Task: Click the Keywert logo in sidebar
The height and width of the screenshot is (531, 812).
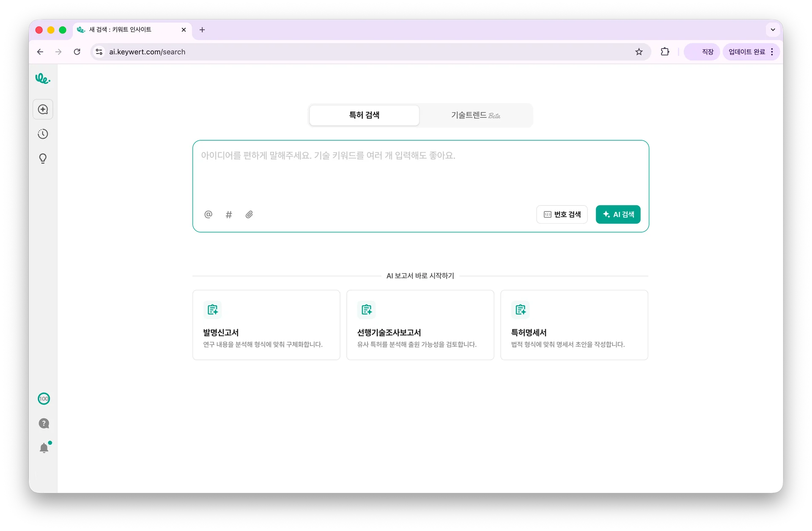Action: (x=43, y=79)
